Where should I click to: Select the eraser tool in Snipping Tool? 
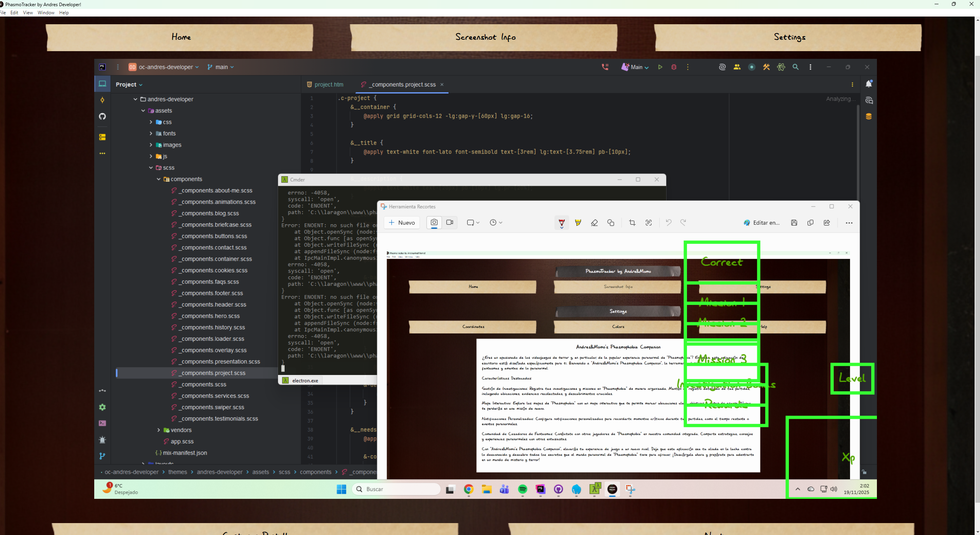pyautogui.click(x=594, y=223)
